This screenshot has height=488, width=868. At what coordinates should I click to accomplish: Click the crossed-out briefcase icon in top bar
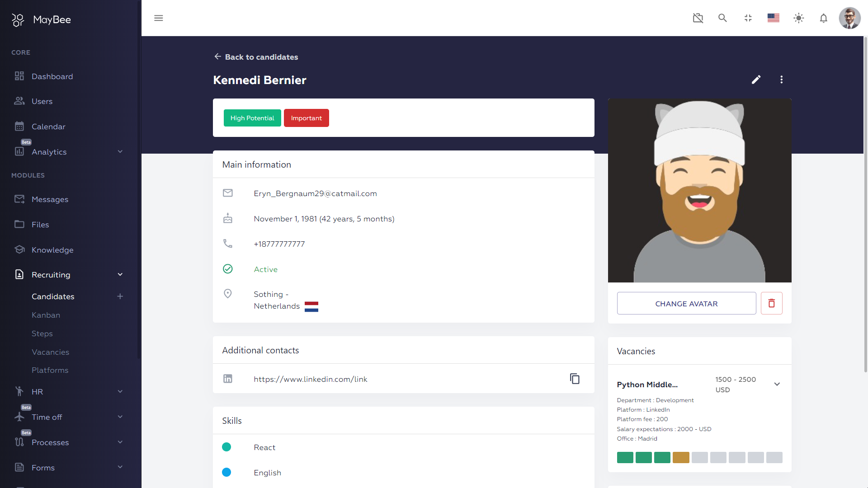(x=698, y=18)
